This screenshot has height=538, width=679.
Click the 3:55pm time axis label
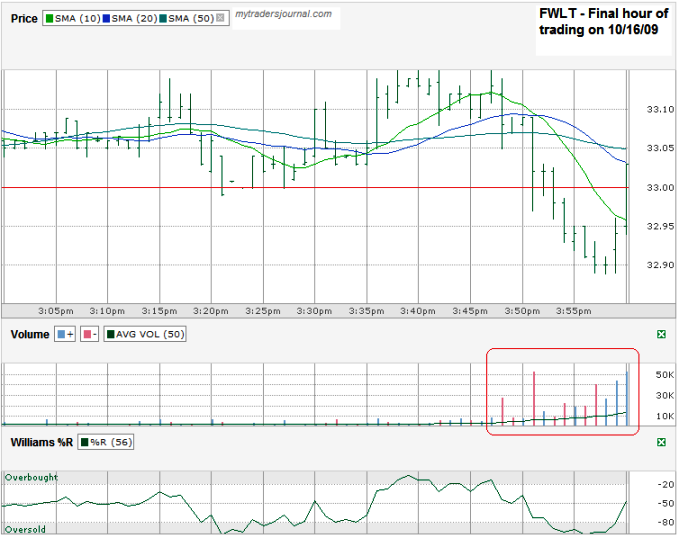point(573,311)
